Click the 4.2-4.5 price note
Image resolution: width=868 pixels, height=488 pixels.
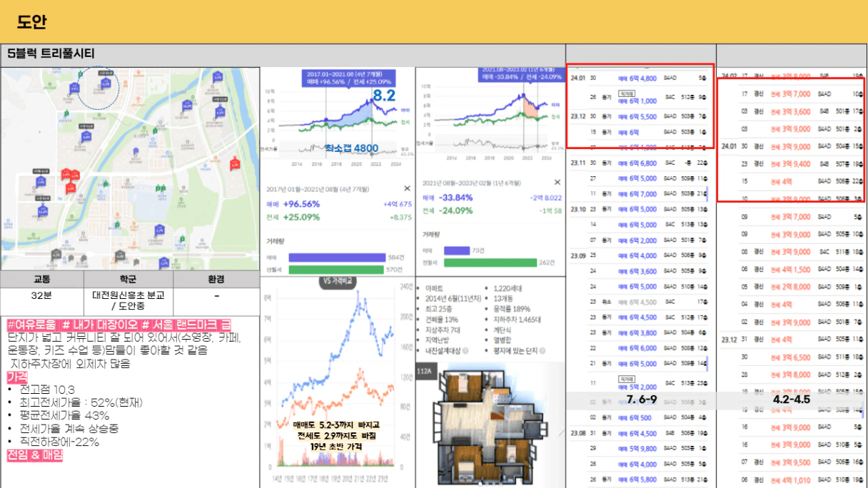pyautogui.click(x=792, y=400)
